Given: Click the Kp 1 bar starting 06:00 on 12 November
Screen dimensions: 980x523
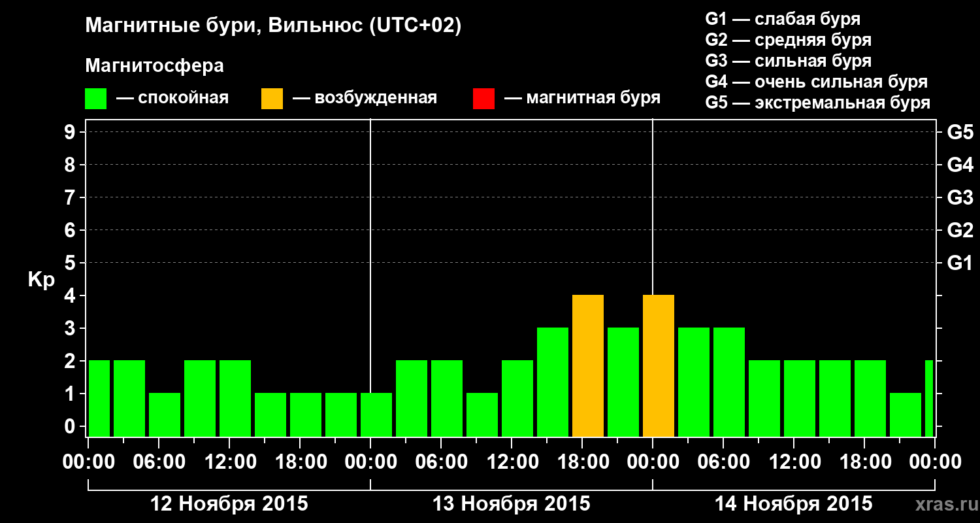Looking at the screenshot, I should tap(165, 415).
